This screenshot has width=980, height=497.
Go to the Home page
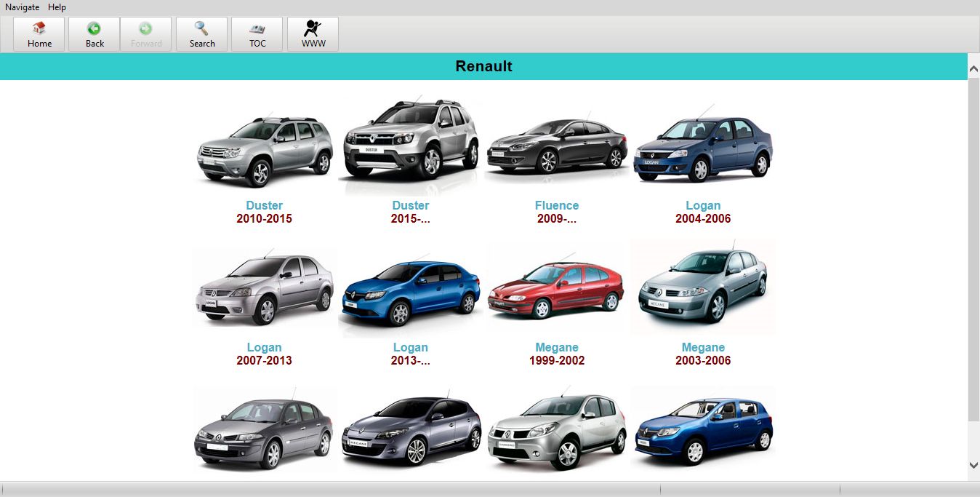coord(39,34)
